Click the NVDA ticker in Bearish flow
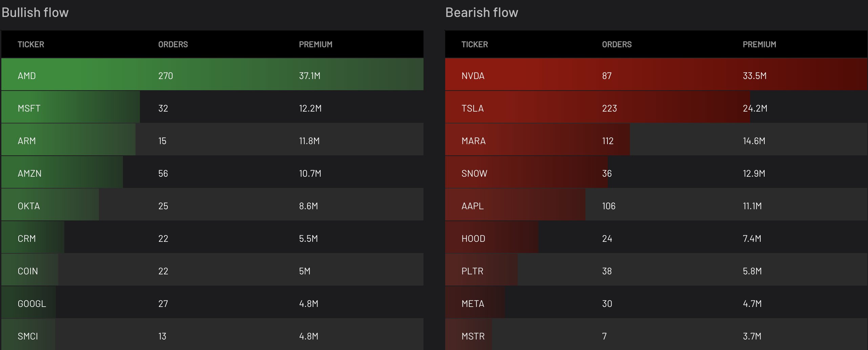Viewport: 868px width, 350px height. 473,76
